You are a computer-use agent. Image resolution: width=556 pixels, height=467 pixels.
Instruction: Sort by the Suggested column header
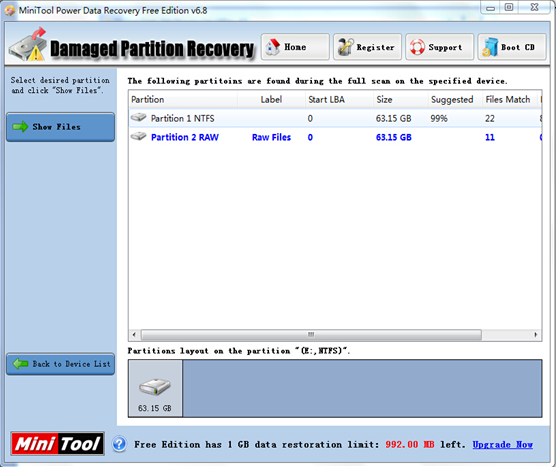click(455, 99)
